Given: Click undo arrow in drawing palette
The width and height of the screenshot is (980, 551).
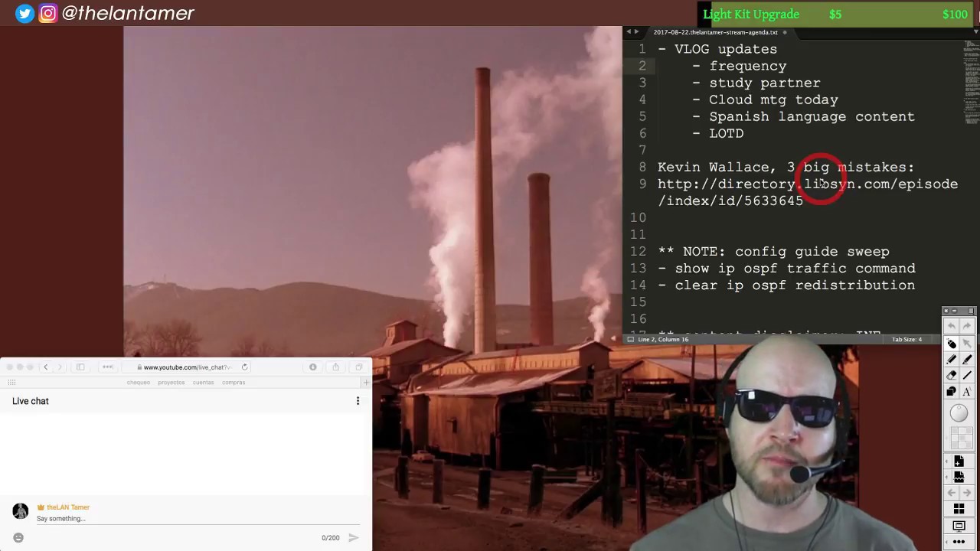Looking at the screenshot, I should point(952,327).
